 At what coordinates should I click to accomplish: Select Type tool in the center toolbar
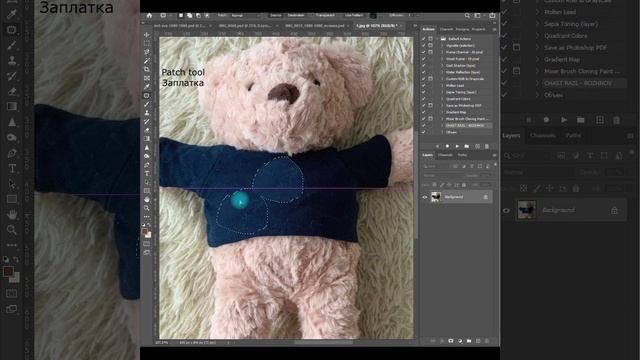tap(147, 173)
